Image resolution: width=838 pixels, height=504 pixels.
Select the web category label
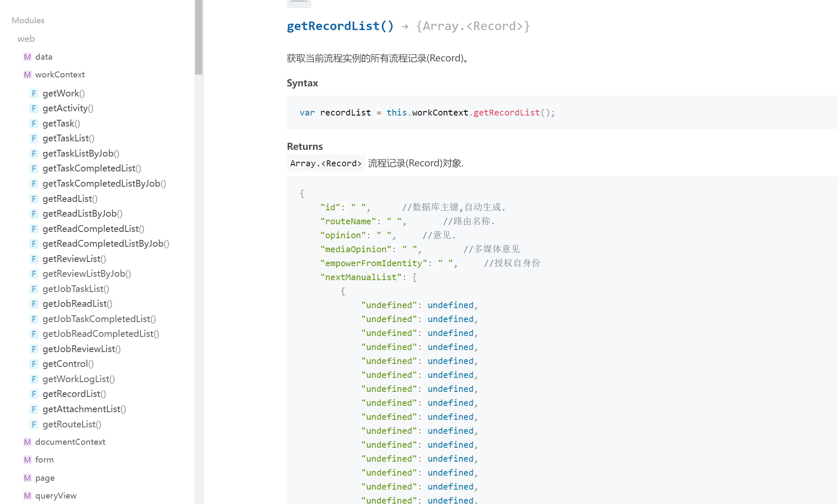tap(26, 39)
